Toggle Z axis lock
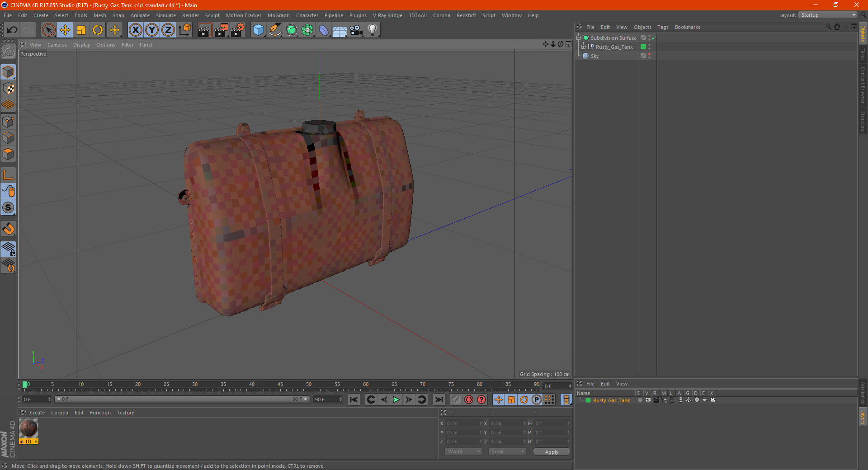The width and height of the screenshot is (868, 470). [x=168, y=30]
